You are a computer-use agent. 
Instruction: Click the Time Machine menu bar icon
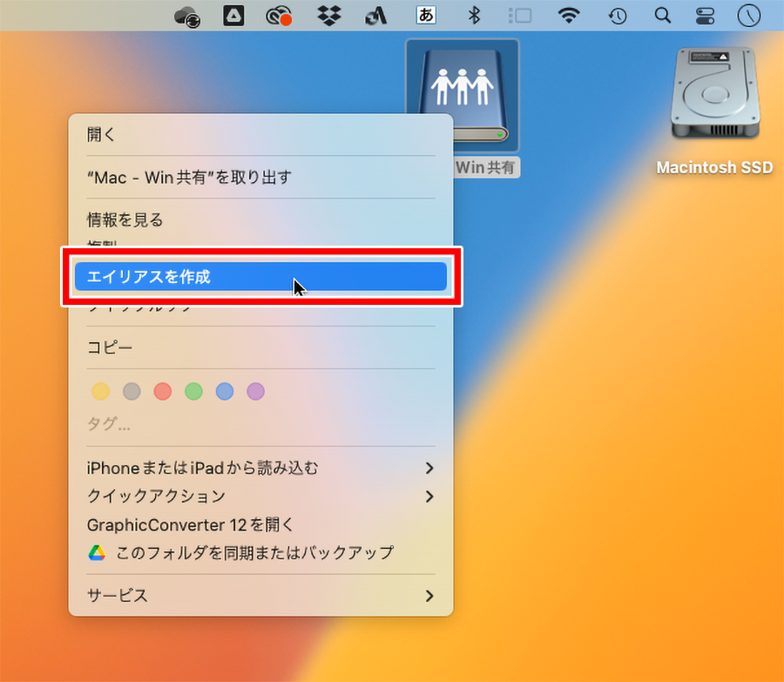point(616,15)
